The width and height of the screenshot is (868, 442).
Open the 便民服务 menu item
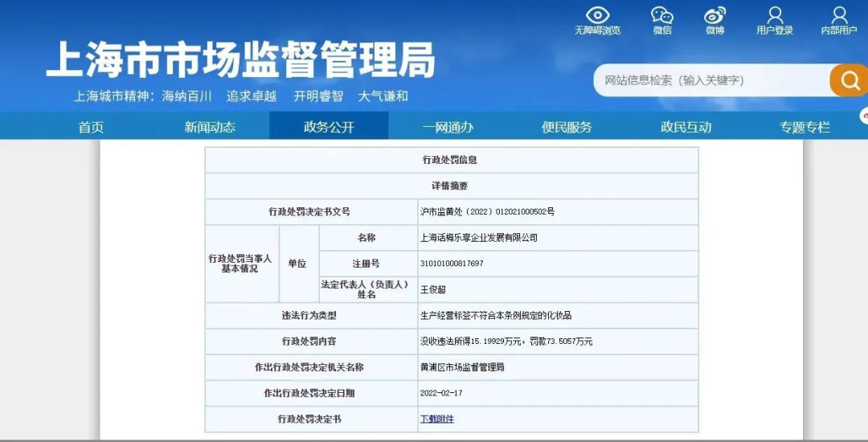(567, 127)
